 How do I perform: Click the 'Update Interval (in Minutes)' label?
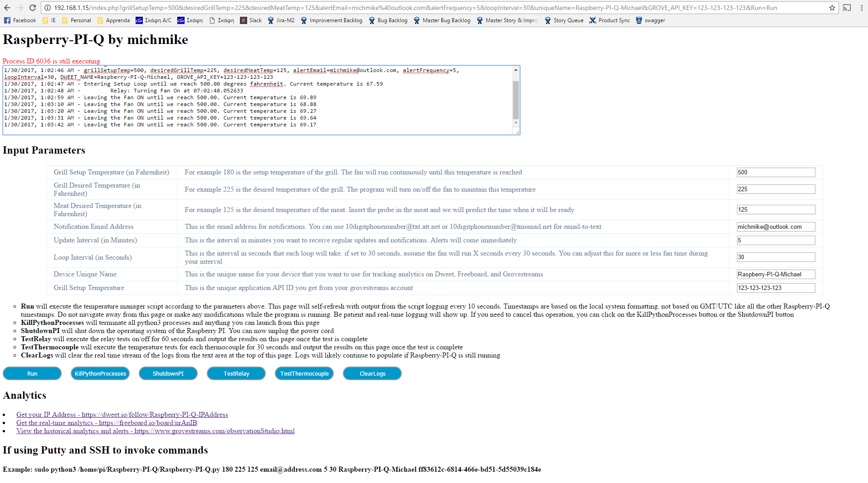tap(95, 240)
